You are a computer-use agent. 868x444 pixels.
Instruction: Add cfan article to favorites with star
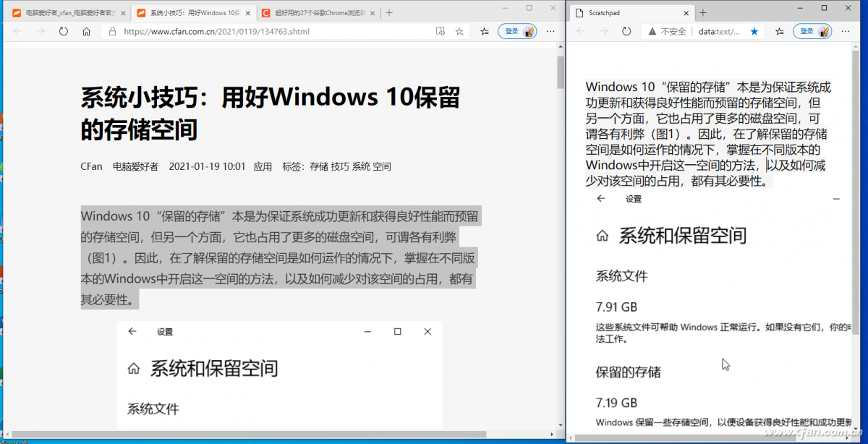pyautogui.click(x=459, y=32)
